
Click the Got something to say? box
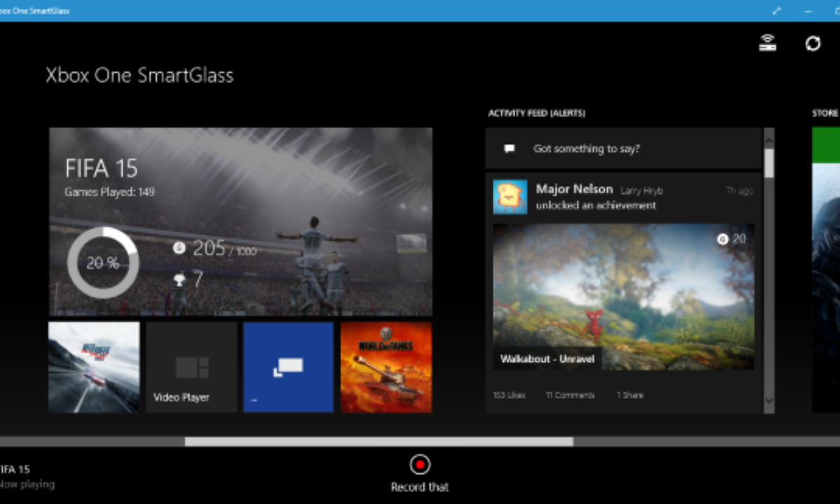(623, 148)
